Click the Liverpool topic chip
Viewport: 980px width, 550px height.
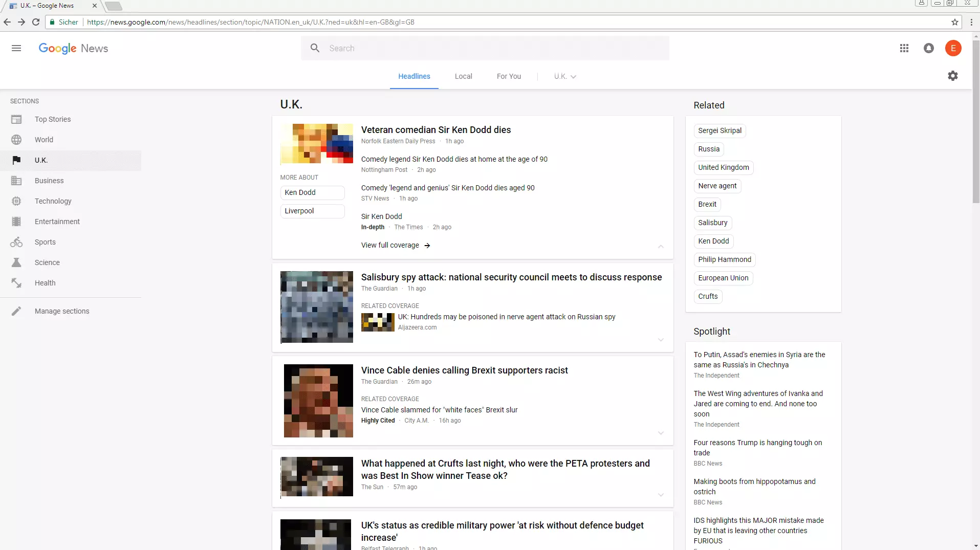point(312,211)
